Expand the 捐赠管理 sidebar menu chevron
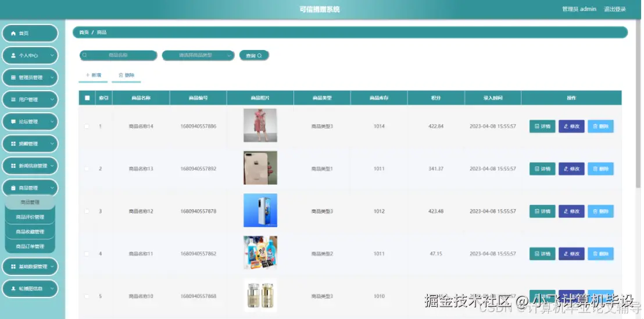The width and height of the screenshot is (644, 319). click(x=52, y=144)
